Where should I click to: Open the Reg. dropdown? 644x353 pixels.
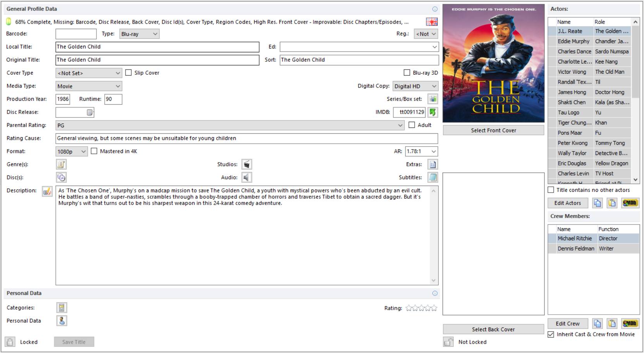point(426,34)
